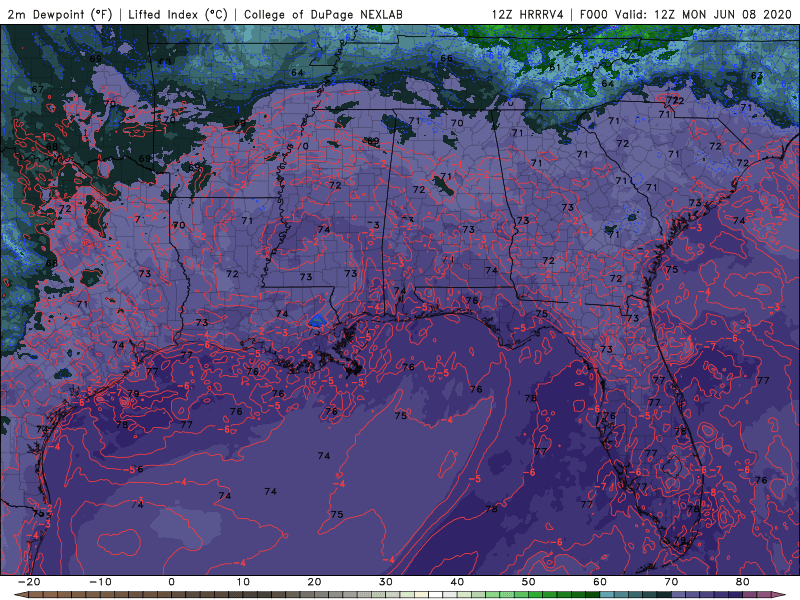Click the 30 label on the color scale
800x600 pixels.
click(386, 582)
